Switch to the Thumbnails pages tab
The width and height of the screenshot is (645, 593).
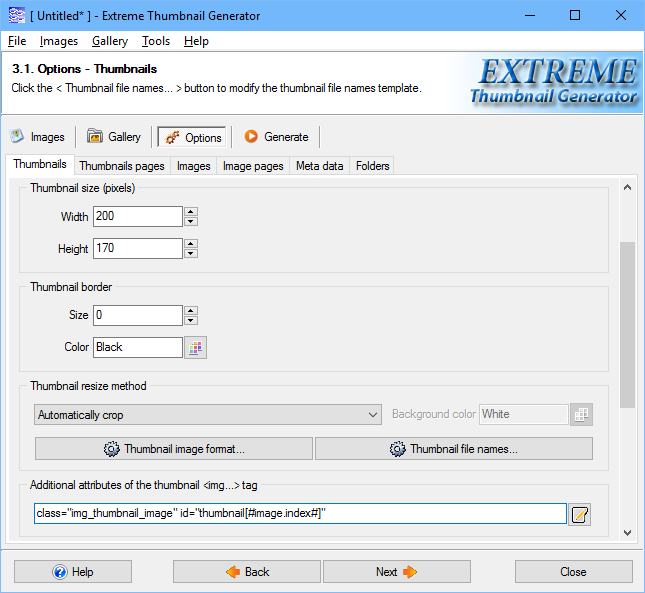(122, 166)
